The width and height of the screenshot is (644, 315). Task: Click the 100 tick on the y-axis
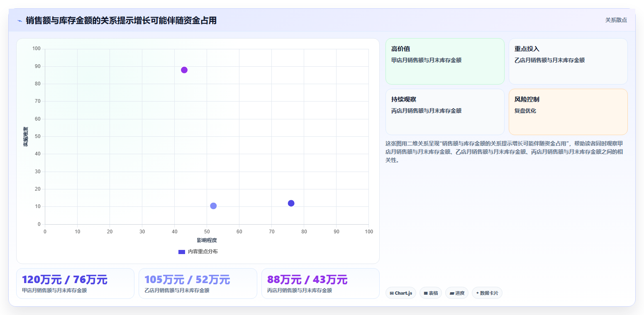(x=37, y=49)
